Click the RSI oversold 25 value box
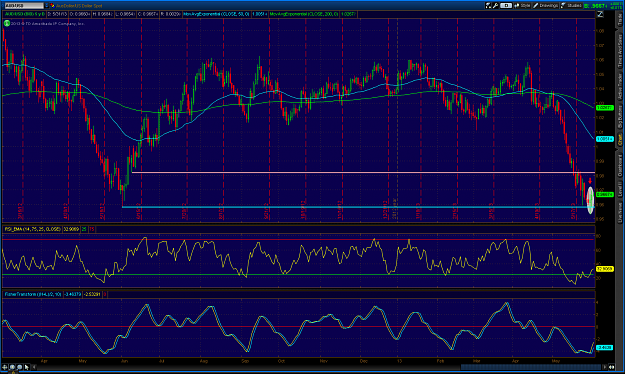Image resolution: width=625 pixels, height=374 pixels. tap(84, 229)
